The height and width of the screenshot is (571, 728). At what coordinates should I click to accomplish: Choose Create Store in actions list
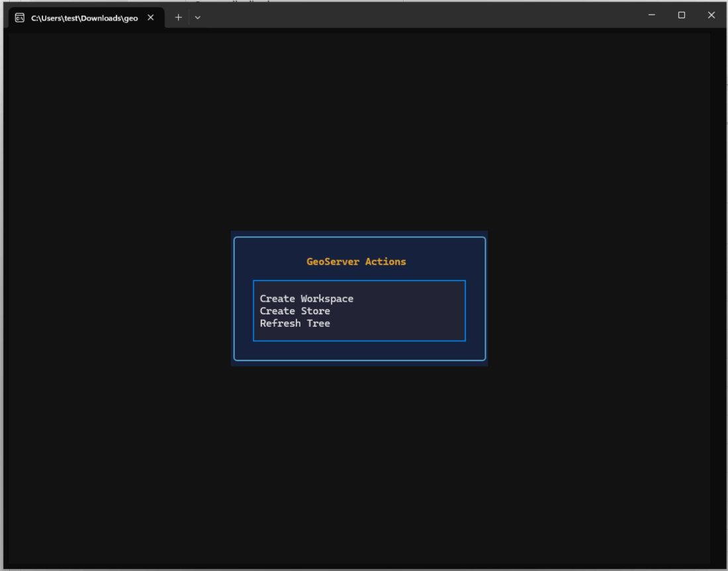[295, 311]
